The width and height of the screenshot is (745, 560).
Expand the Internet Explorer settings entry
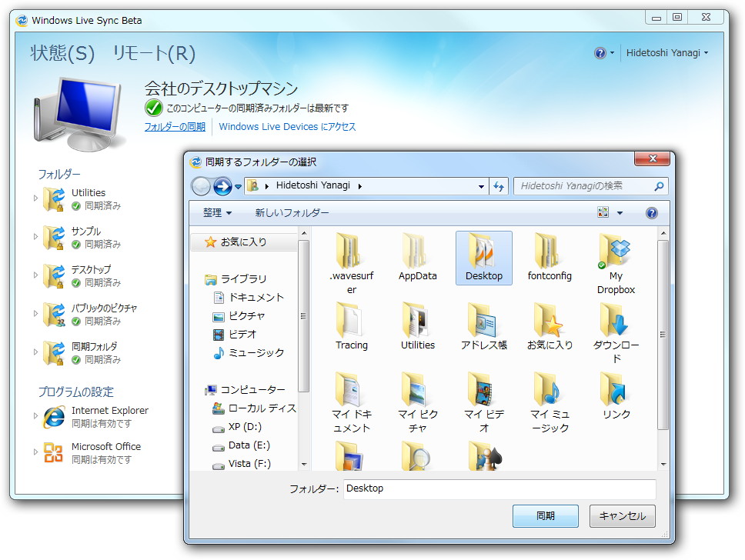(35, 415)
